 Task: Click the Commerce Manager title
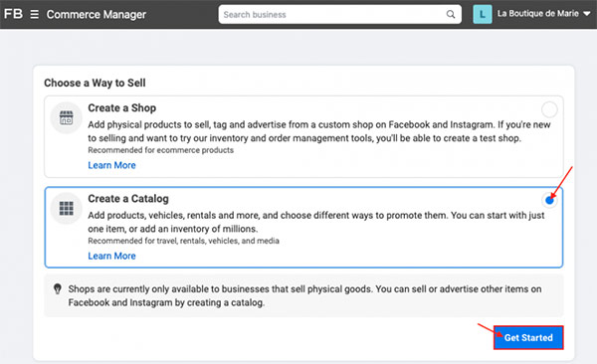(97, 15)
